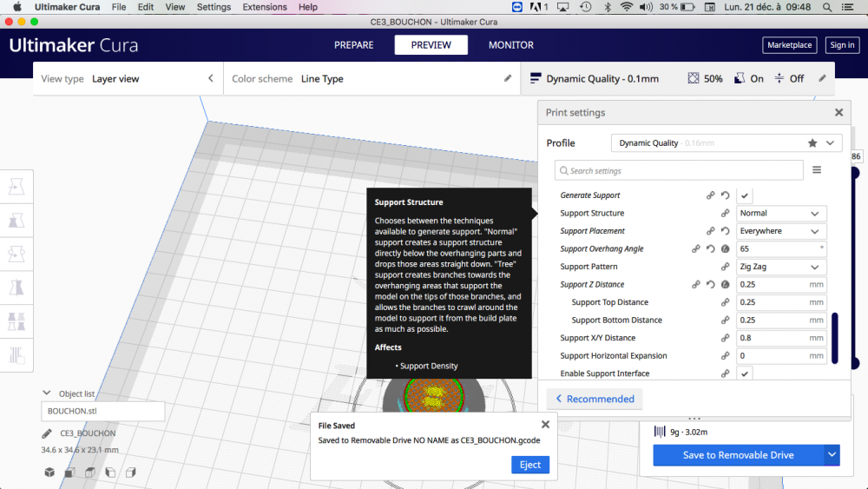Select the Rotate tool in left toolbar
The height and width of the screenshot is (489, 868).
pyautogui.click(x=16, y=254)
